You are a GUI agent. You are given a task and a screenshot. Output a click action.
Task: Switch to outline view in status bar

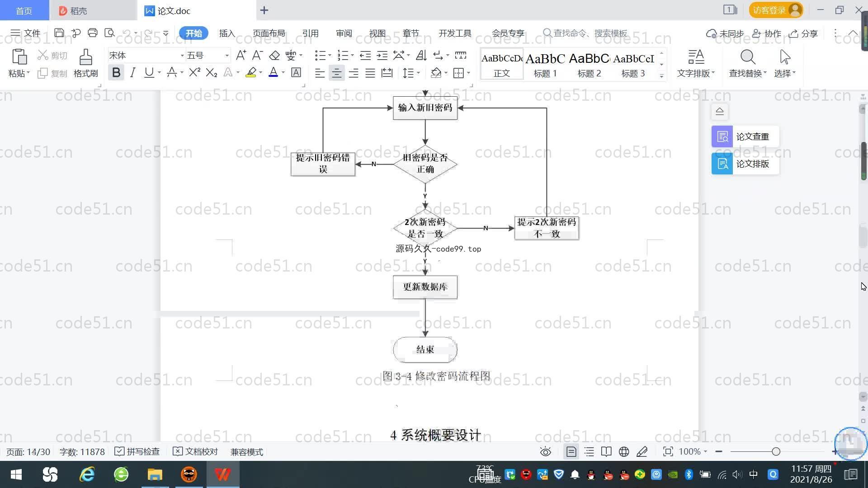point(589,451)
